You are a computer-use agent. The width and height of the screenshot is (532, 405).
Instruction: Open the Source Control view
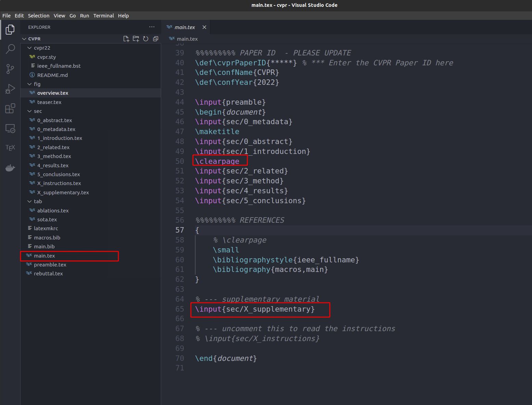coord(10,69)
